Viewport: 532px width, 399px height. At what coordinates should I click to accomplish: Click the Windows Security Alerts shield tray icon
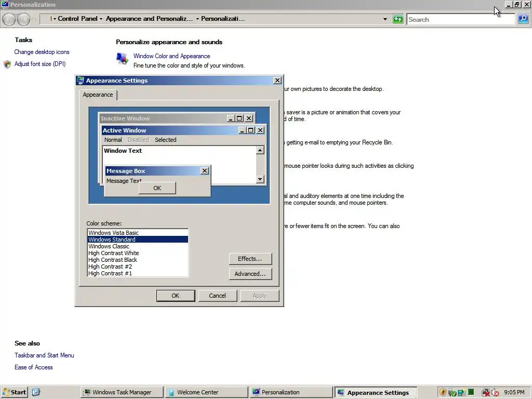tap(443, 393)
